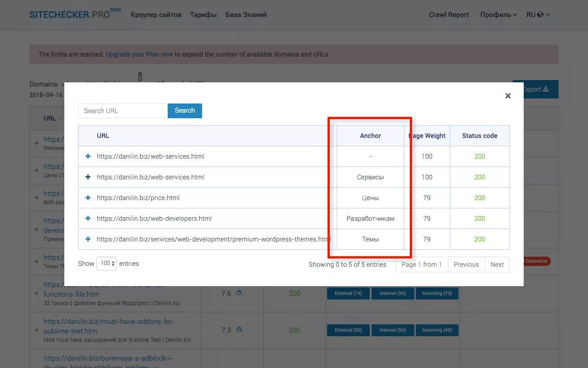Click the Showing 0 to 5 of 5 entries text
This screenshot has width=588, height=368.
pyautogui.click(x=347, y=264)
